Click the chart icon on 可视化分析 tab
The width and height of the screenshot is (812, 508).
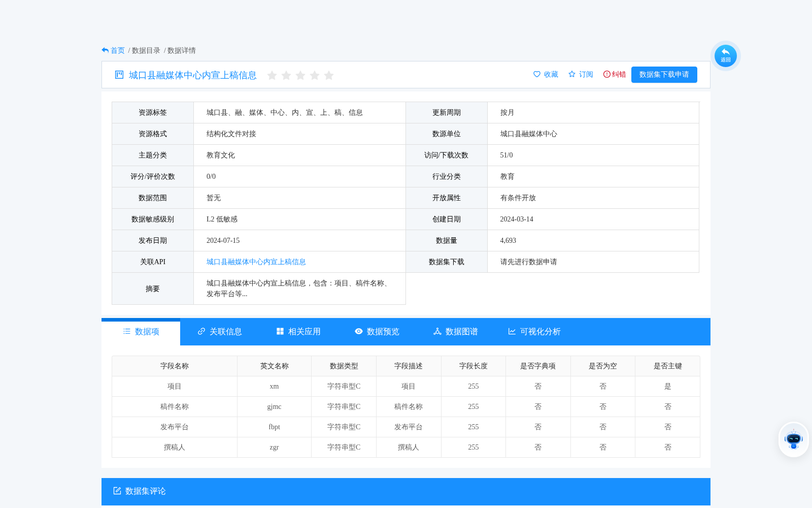pyautogui.click(x=512, y=331)
